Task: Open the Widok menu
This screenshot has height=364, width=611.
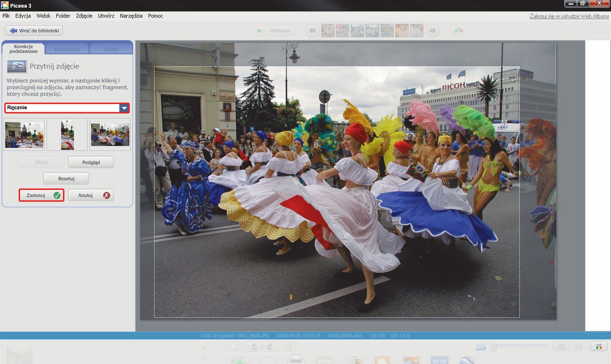Action: [x=43, y=16]
